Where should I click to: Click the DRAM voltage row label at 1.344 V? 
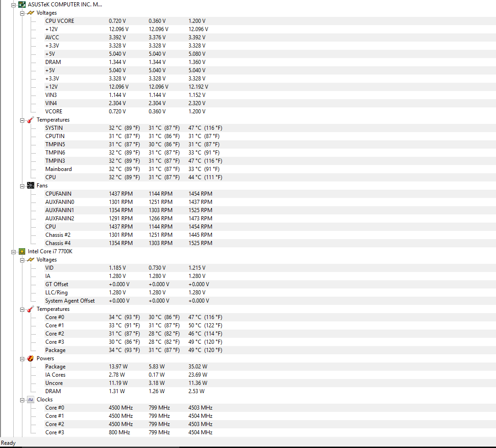click(x=53, y=62)
